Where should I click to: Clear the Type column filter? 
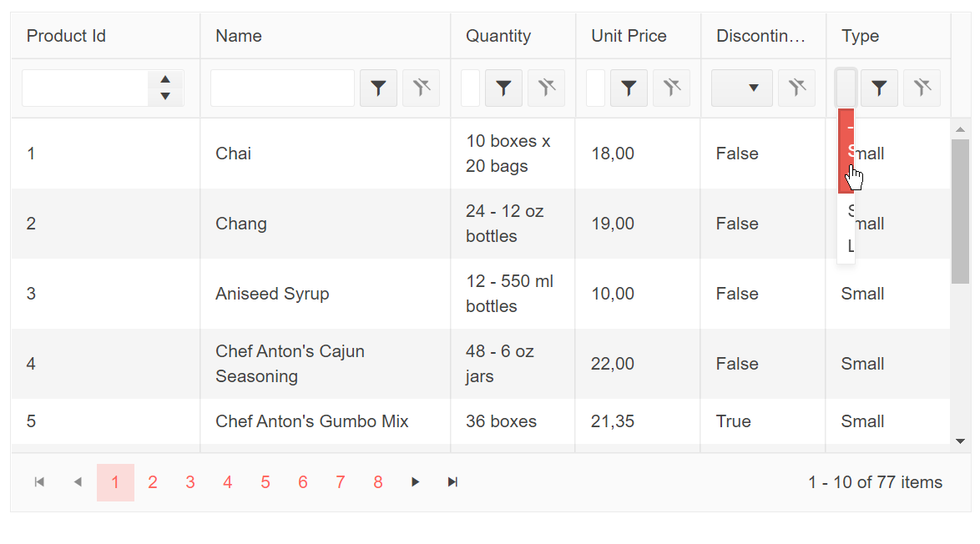coord(922,88)
